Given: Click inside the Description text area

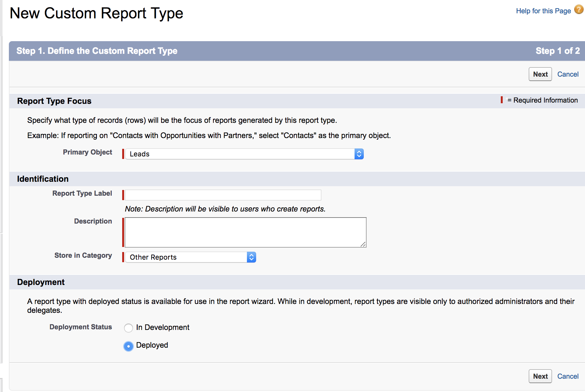Looking at the screenshot, I should click(x=245, y=232).
